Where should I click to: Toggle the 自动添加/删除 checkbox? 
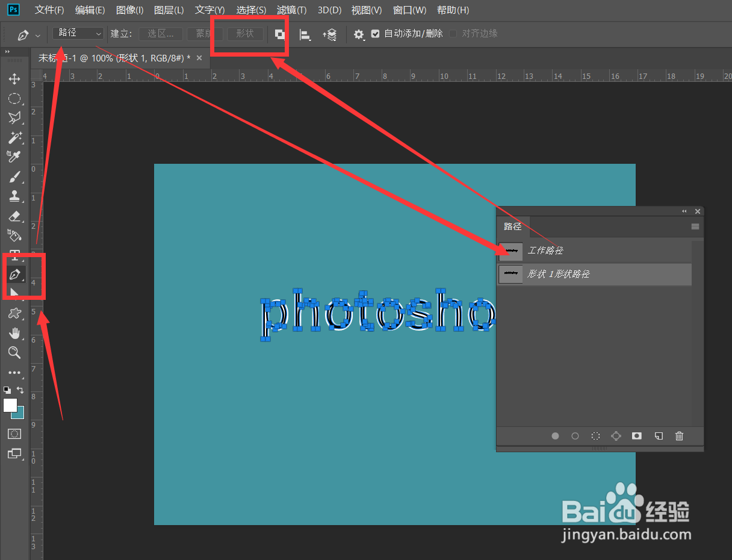[376, 34]
